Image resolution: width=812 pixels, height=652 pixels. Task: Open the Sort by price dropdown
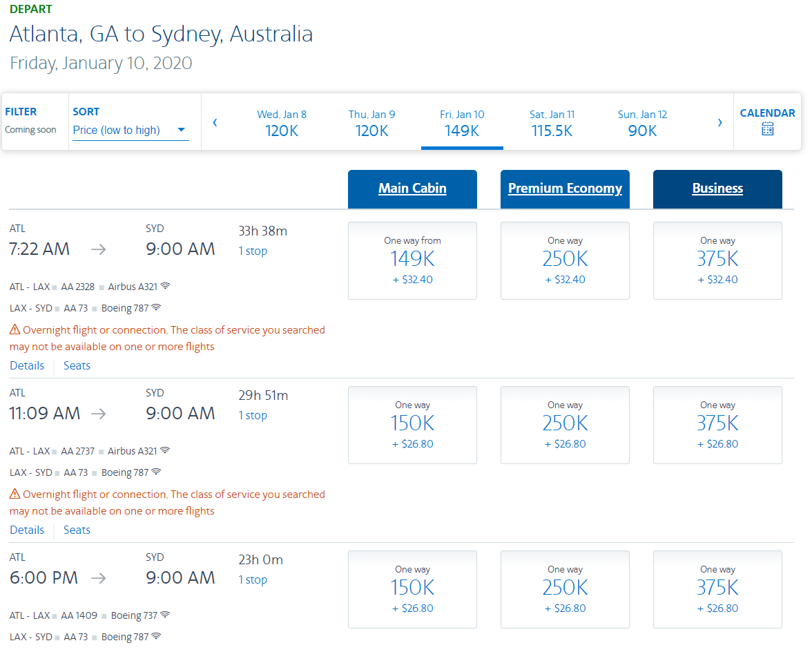click(130, 130)
